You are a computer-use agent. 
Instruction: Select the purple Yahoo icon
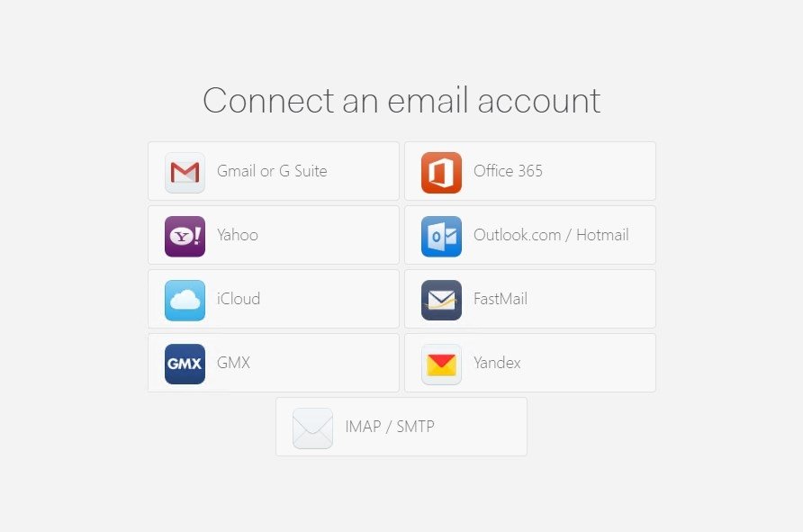tap(185, 237)
